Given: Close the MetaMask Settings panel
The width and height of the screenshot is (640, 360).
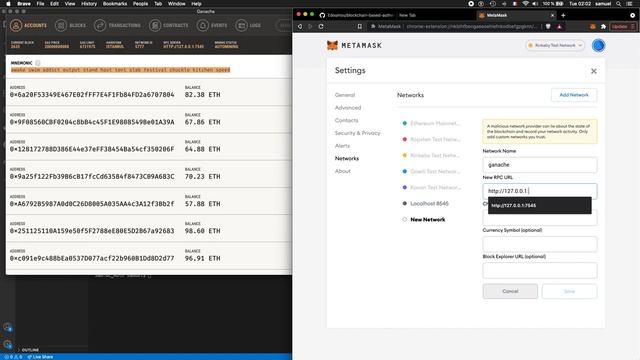Looking at the screenshot, I should pyautogui.click(x=593, y=71).
